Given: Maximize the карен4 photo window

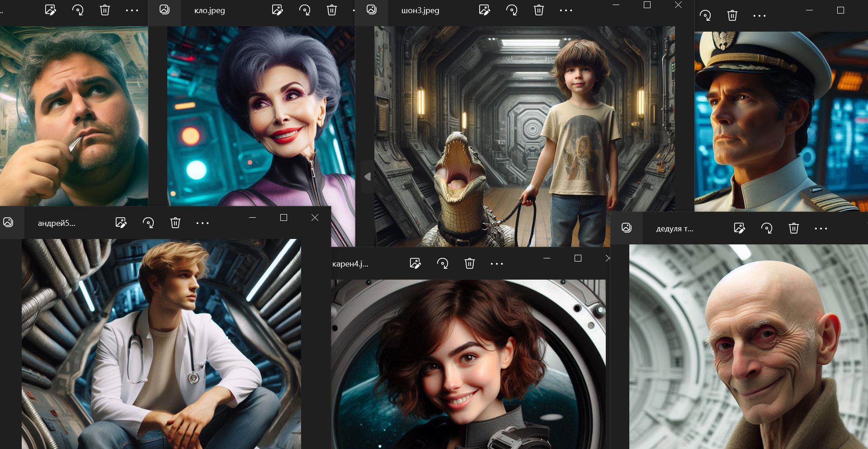Looking at the screenshot, I should pyautogui.click(x=578, y=258).
